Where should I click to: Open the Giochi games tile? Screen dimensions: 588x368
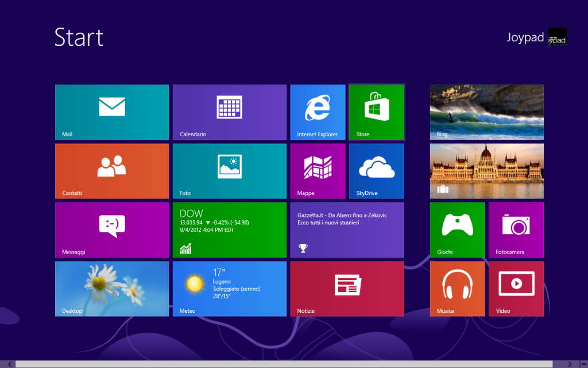[458, 230]
